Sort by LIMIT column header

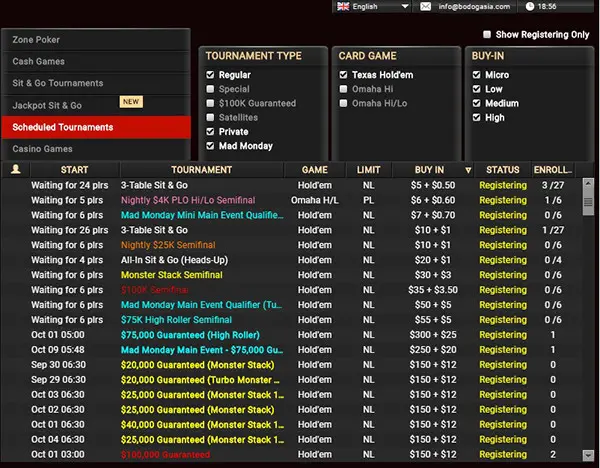[368, 170]
